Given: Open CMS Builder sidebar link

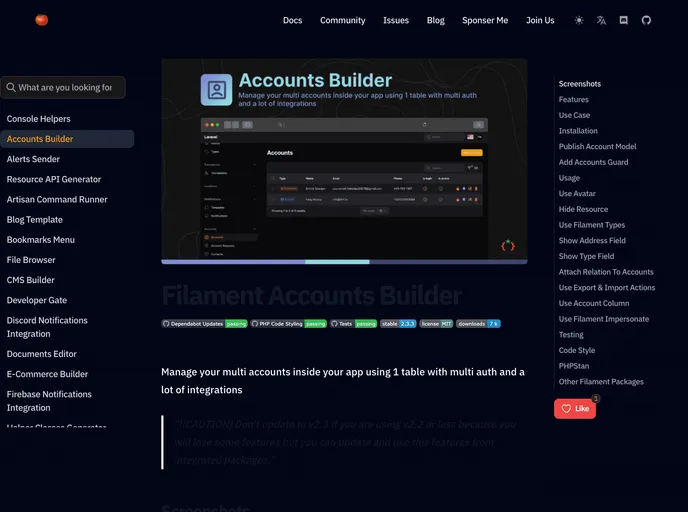Looking at the screenshot, I should [x=31, y=280].
